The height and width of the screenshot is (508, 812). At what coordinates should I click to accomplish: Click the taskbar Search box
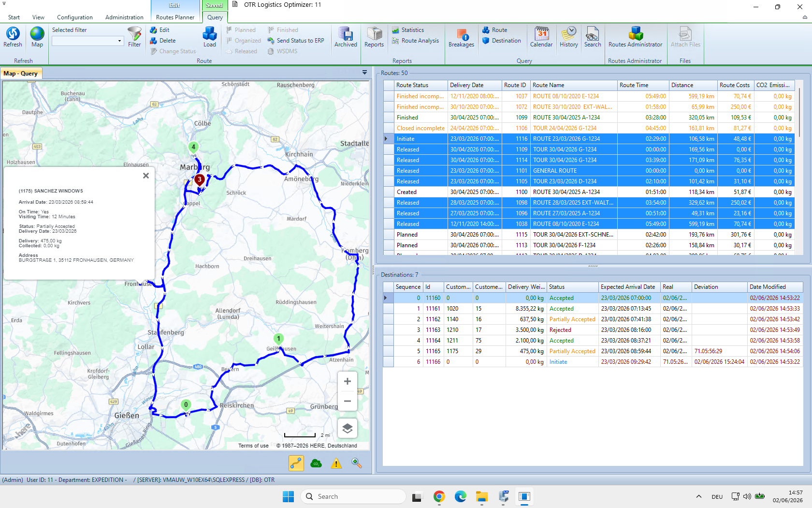(x=353, y=496)
